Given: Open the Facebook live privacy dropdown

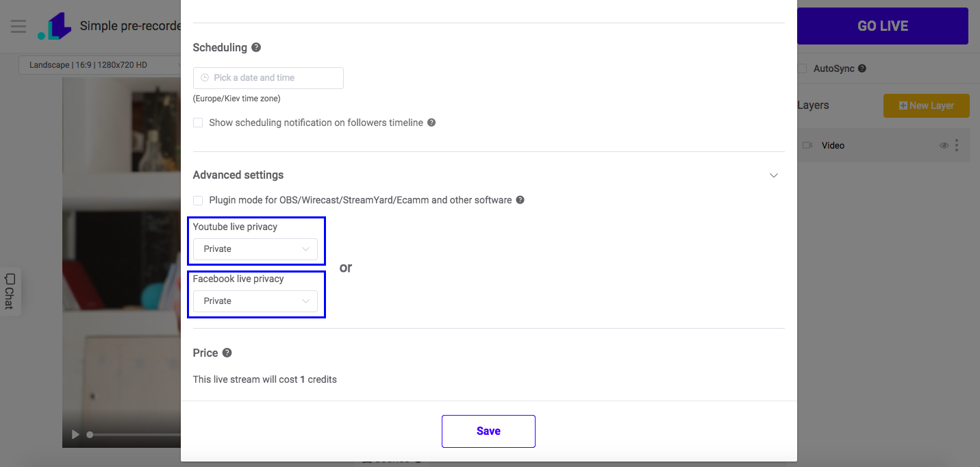Looking at the screenshot, I should [255, 301].
